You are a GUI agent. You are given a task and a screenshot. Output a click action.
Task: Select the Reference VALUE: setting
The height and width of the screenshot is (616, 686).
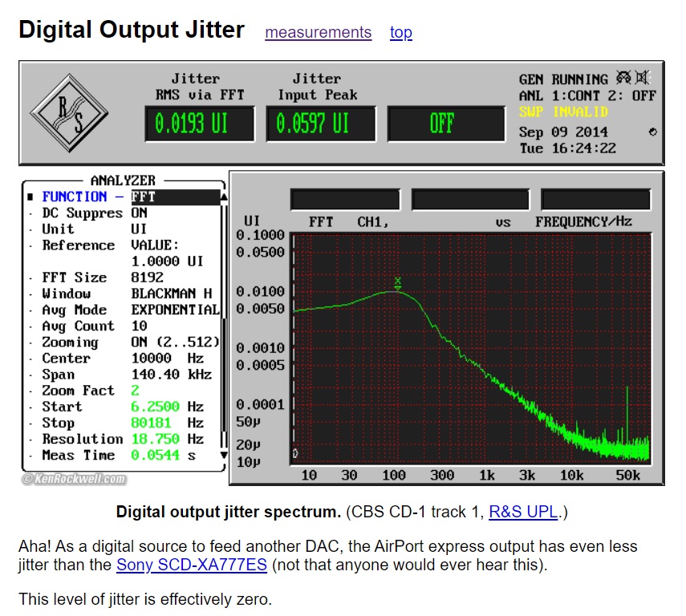point(155,245)
